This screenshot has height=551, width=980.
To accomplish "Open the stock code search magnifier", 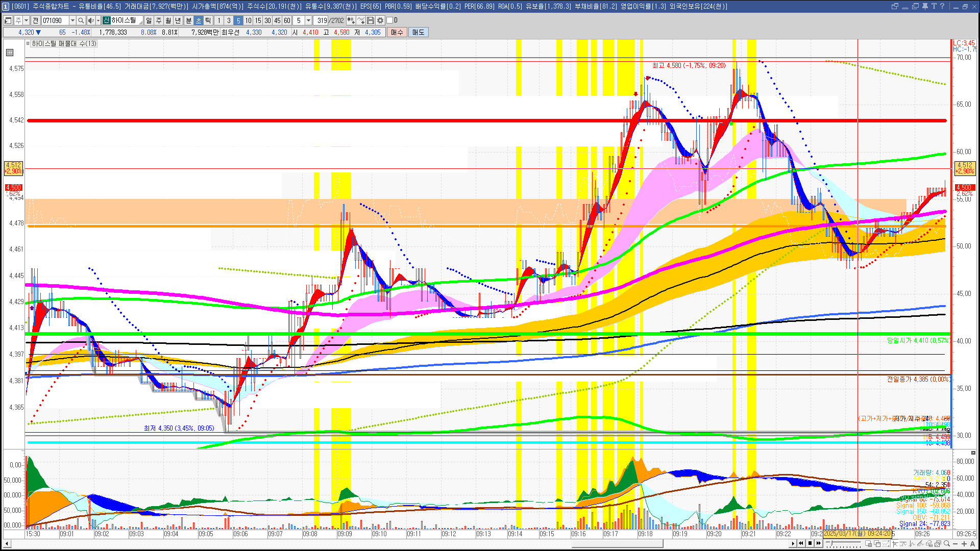I will point(81,20).
